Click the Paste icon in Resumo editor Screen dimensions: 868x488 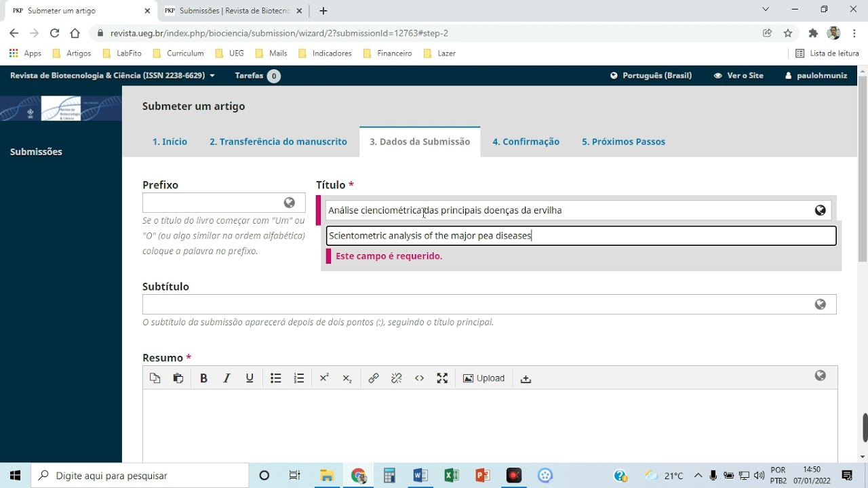[x=178, y=378]
